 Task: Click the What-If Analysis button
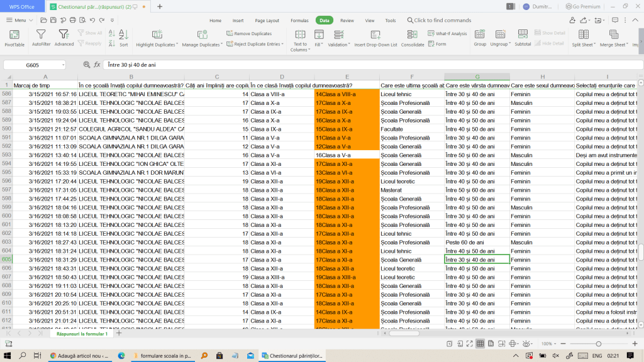tap(447, 33)
